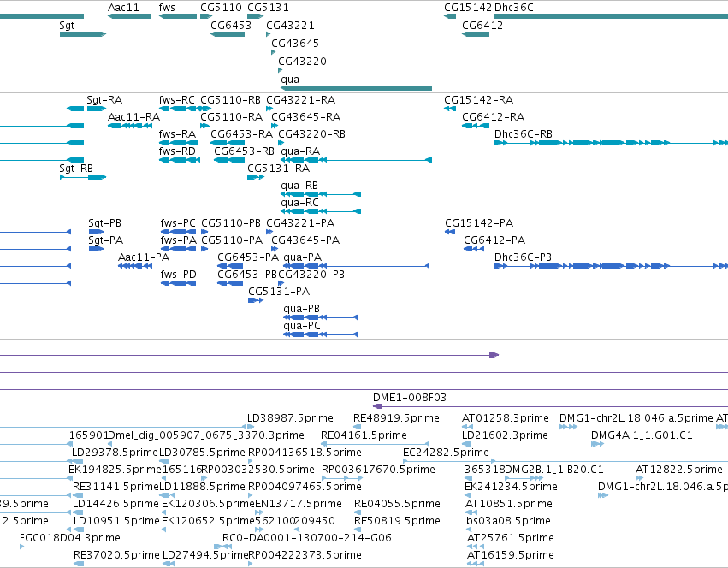Viewport: 728px width, 568px height.
Task: Click transcript fws-RC
Action: coord(179,109)
